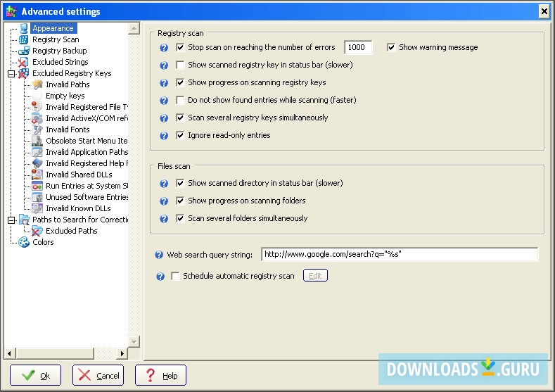Screen dimensions: 555x392
Task: Click the Invalid Shared DLLs icon
Action: [x=37, y=175]
